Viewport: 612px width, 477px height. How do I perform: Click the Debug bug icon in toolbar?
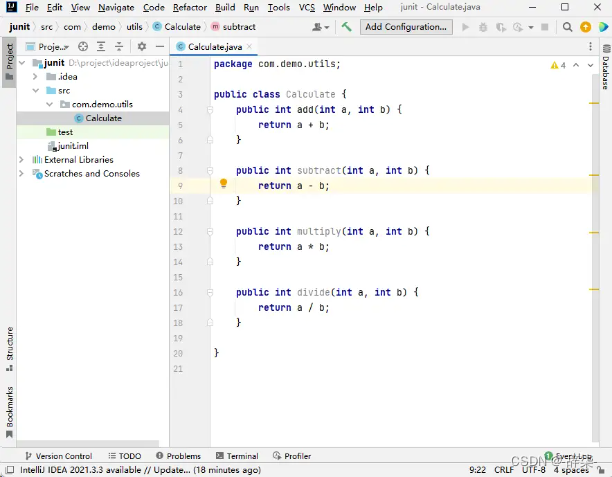483,27
